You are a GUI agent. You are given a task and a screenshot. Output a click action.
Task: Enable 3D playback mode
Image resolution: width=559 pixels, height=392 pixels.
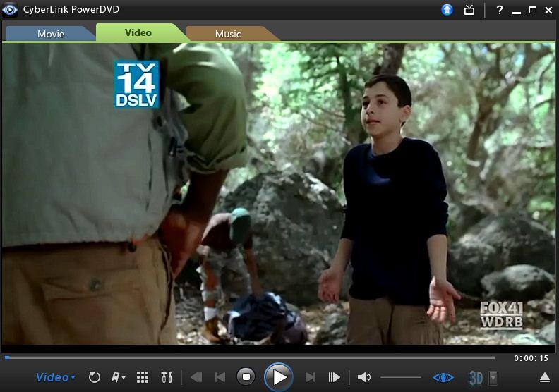[x=476, y=378]
